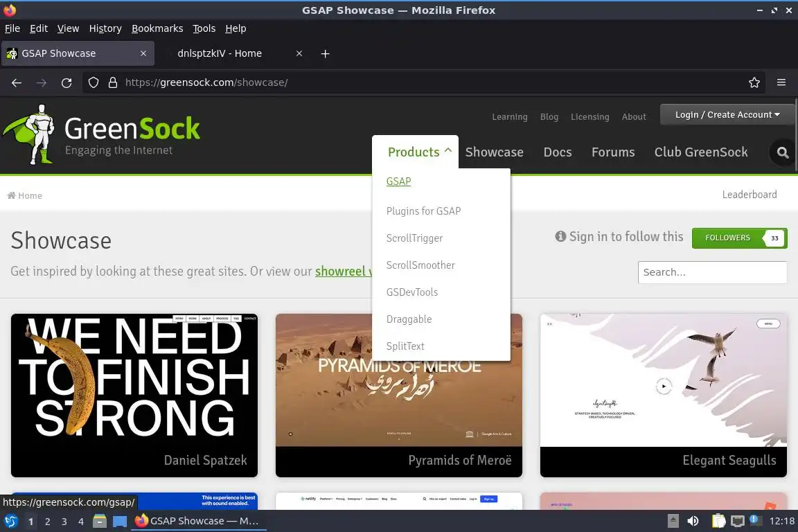Click the notification tray icon with exclamation
The width and height of the screenshot is (798, 532).
(755, 520)
